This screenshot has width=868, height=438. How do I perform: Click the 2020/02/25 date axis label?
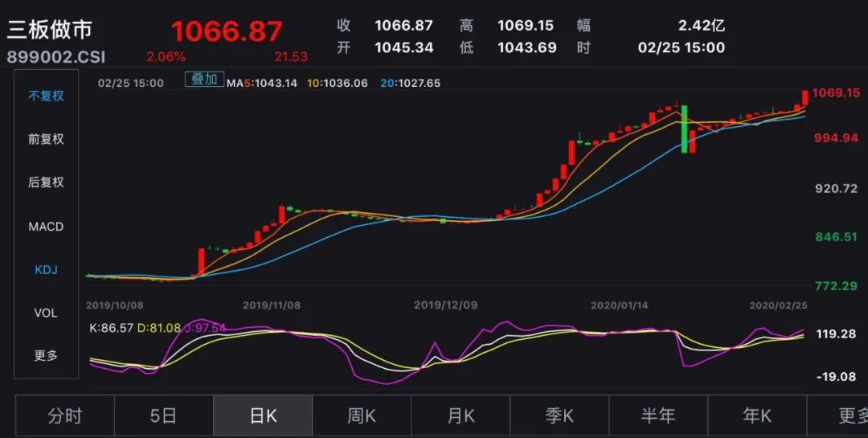[778, 305]
